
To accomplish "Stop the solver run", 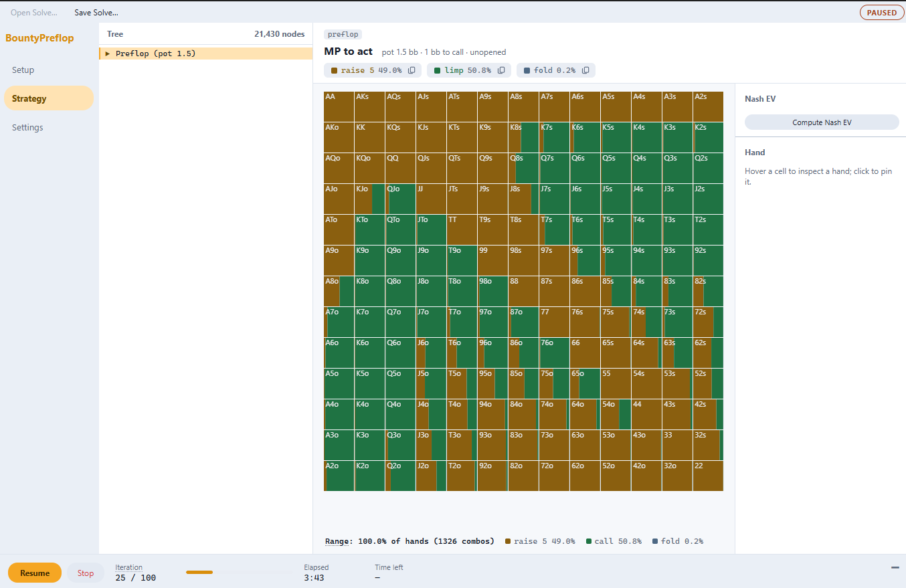I will (x=86, y=573).
